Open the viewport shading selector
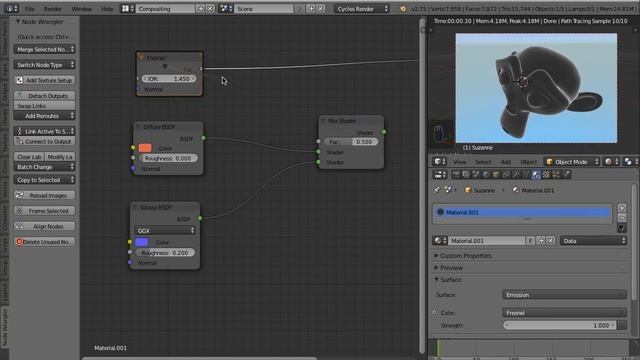This screenshot has height=360, width=640. (x=611, y=162)
